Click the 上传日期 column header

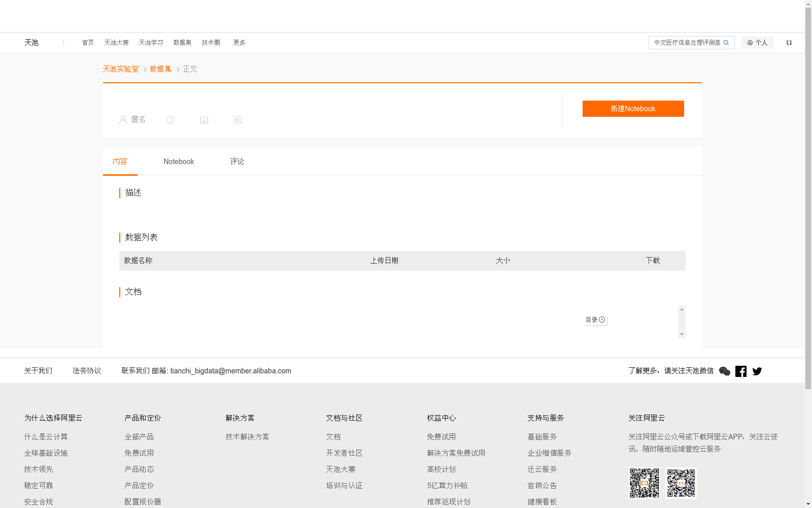(x=384, y=261)
